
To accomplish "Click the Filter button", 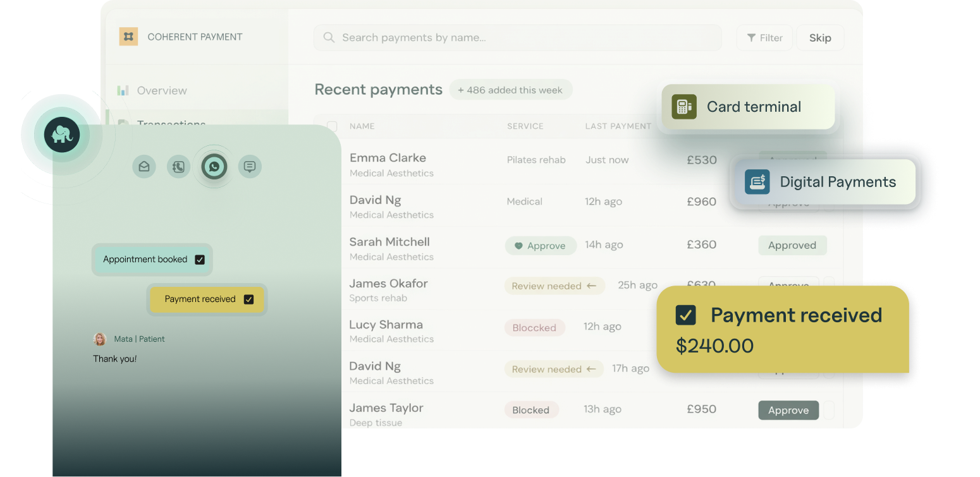I will click(764, 38).
